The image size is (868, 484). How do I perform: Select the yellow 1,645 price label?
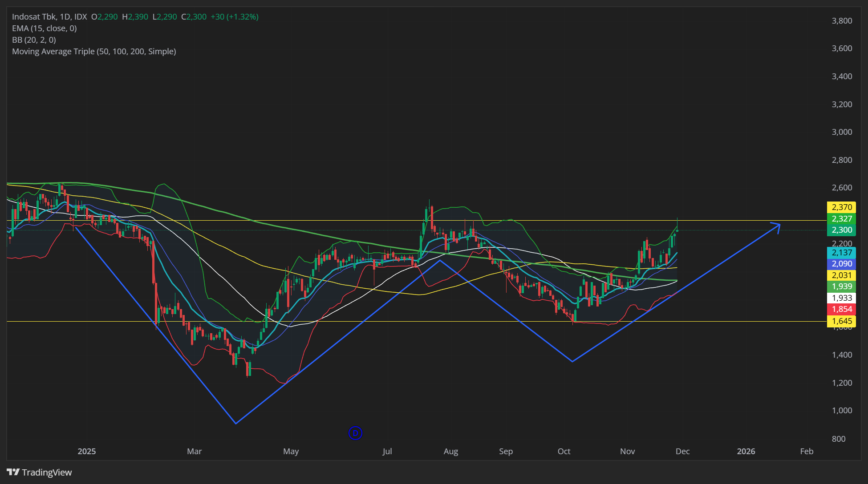841,321
